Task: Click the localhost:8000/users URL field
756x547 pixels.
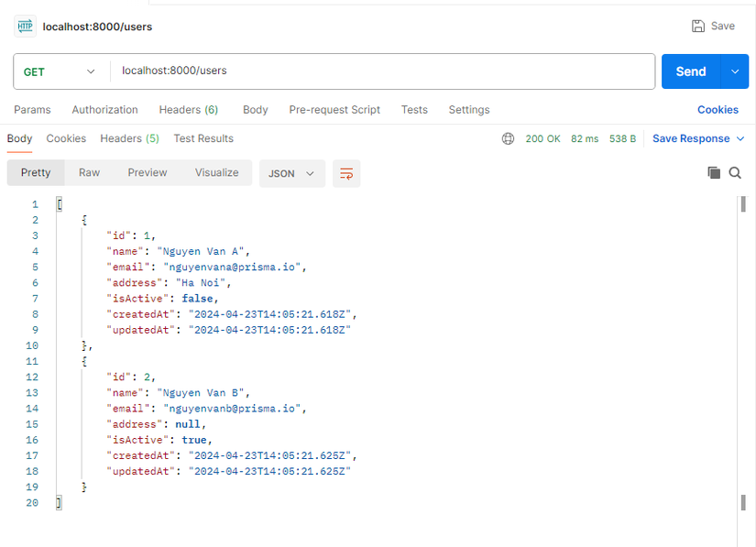Action: pos(382,71)
